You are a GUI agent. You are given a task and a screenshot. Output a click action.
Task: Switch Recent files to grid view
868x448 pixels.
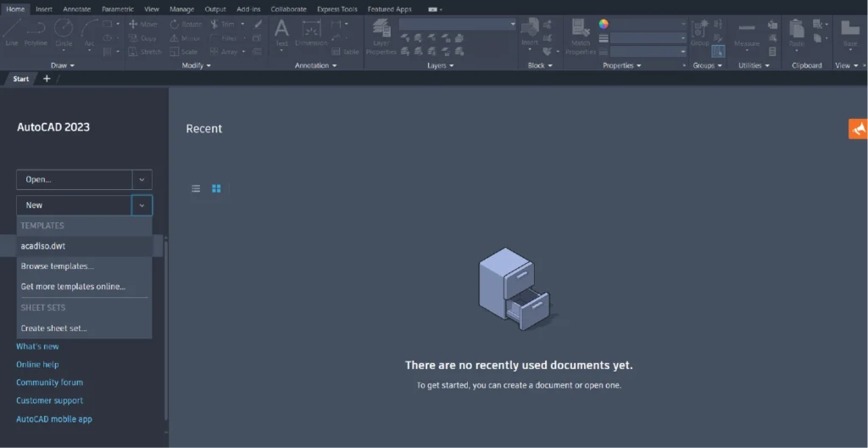216,188
